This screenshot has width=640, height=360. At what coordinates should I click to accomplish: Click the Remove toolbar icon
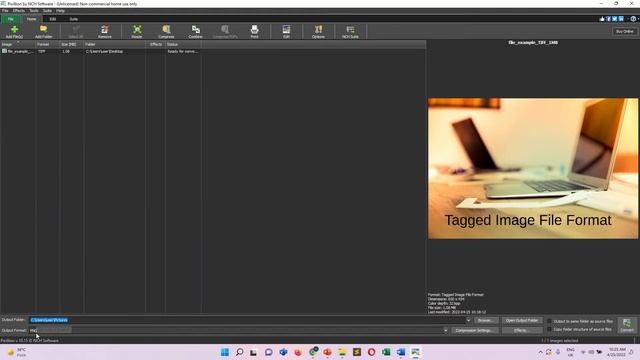104,31
